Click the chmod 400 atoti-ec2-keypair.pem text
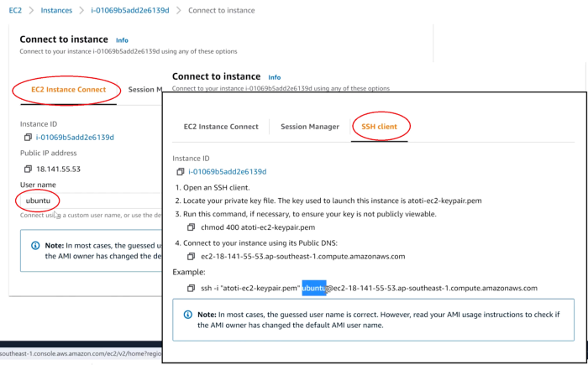The image size is (588, 365). coord(258,227)
